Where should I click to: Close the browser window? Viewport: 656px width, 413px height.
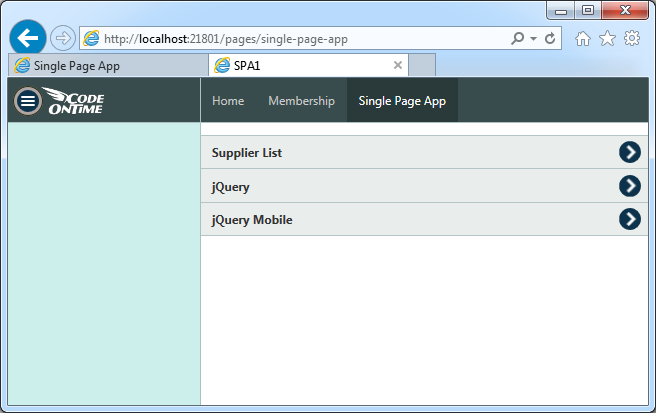coord(625,10)
